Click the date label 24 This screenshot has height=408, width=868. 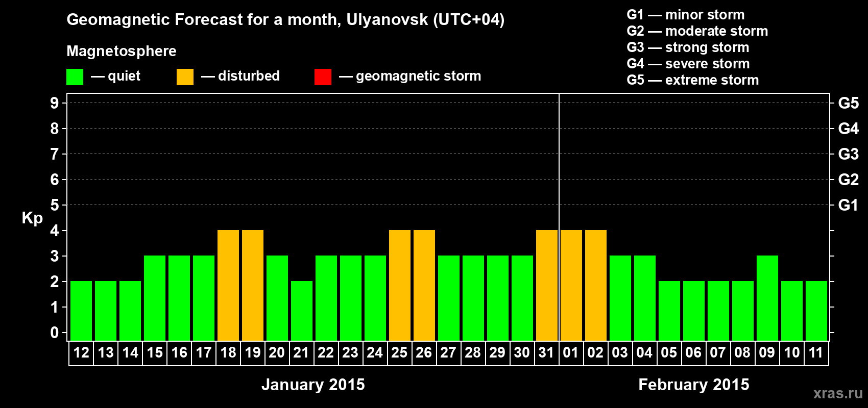tap(375, 352)
